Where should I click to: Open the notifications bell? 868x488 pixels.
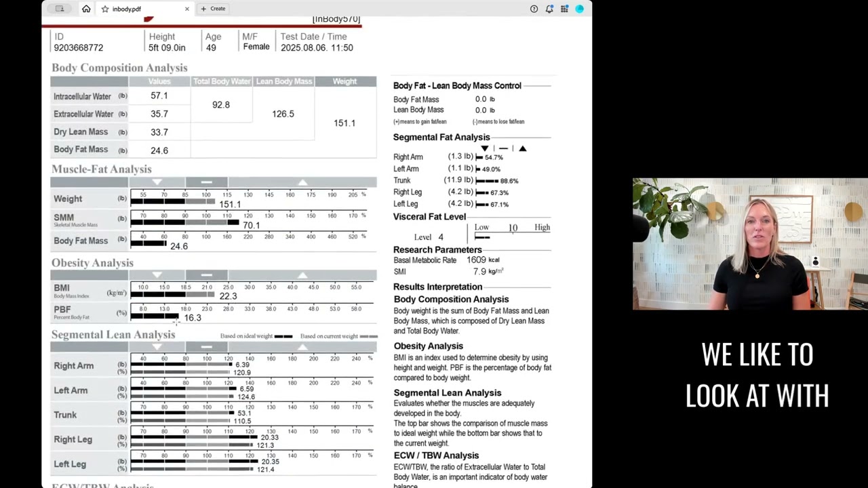click(549, 9)
